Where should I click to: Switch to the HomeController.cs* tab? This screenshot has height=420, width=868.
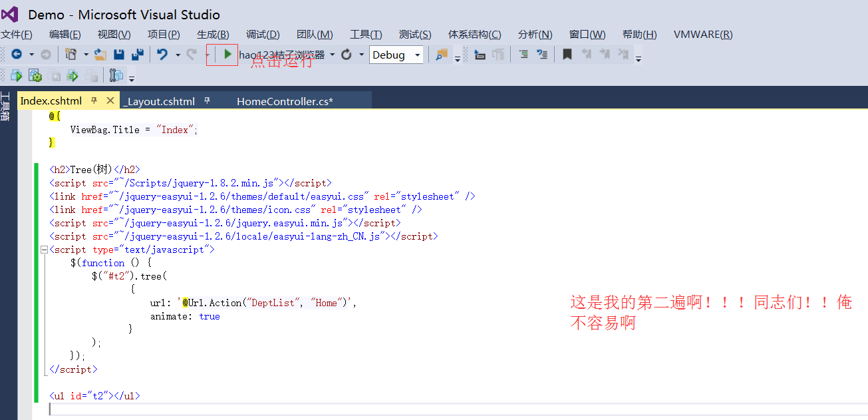(x=285, y=101)
